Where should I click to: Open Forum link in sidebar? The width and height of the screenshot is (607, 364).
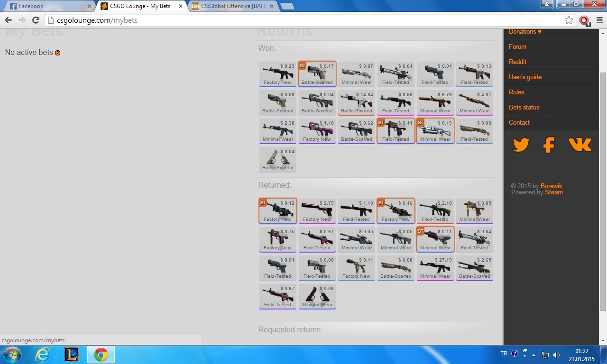[x=517, y=46]
